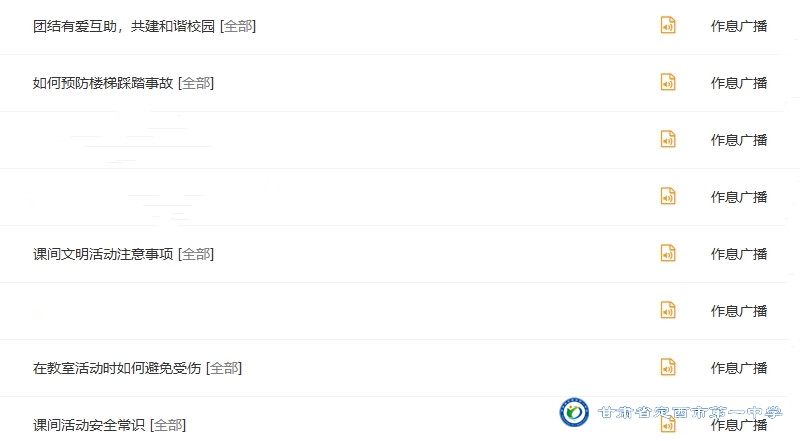Viewport: 800px width, 441px height.
Task: Click the round school logo emblem
Action: tap(574, 414)
